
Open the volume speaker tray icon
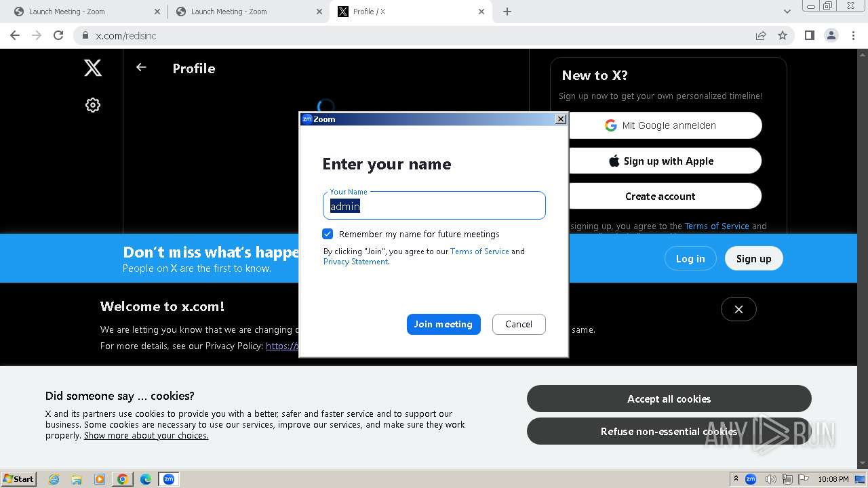pyautogui.click(x=770, y=479)
